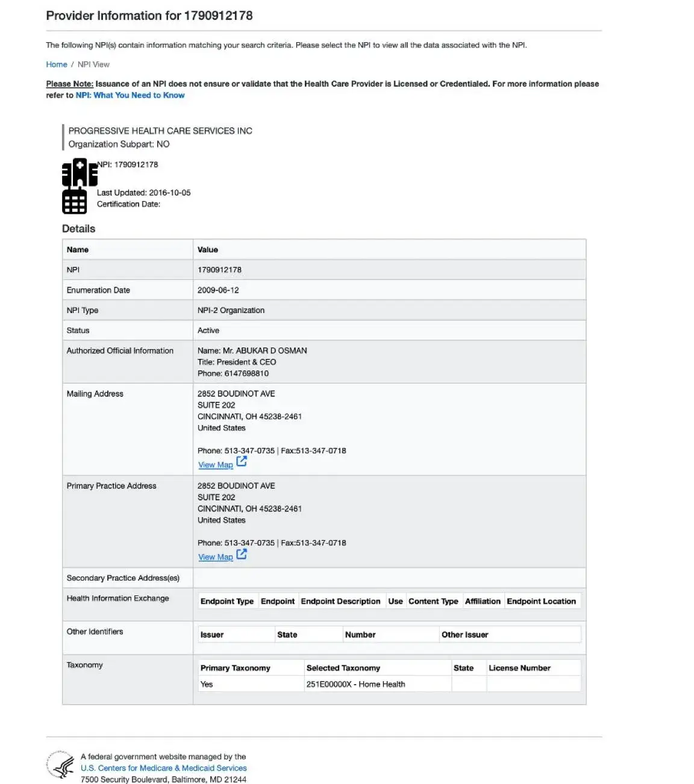This screenshot has height=784, width=694.
Task: Click the License Number column header
Action: click(x=519, y=668)
